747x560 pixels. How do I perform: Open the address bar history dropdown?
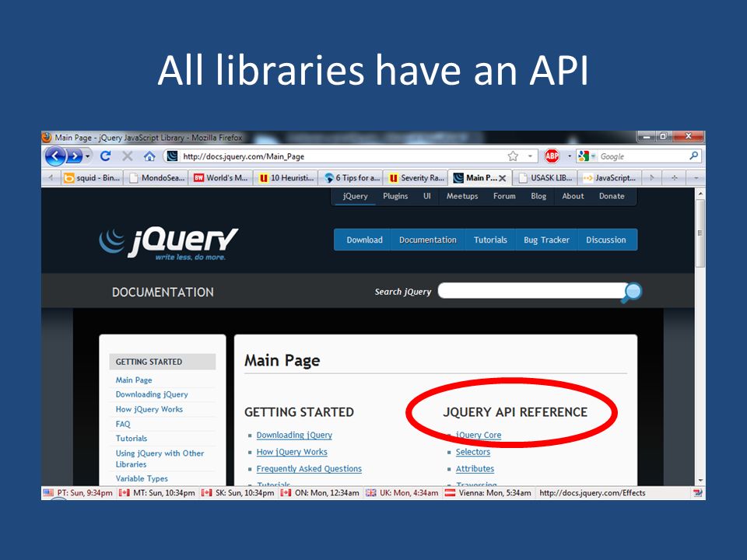530,156
